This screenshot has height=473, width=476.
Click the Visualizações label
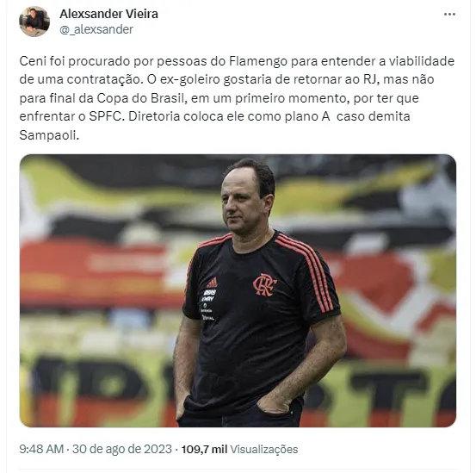click(264, 449)
